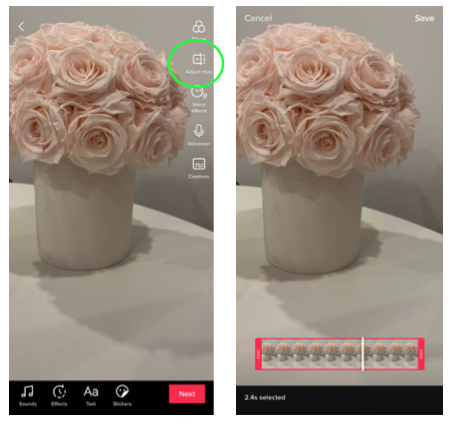Tap the red Next button
Viewport: 459px width, 426px height.
(187, 394)
